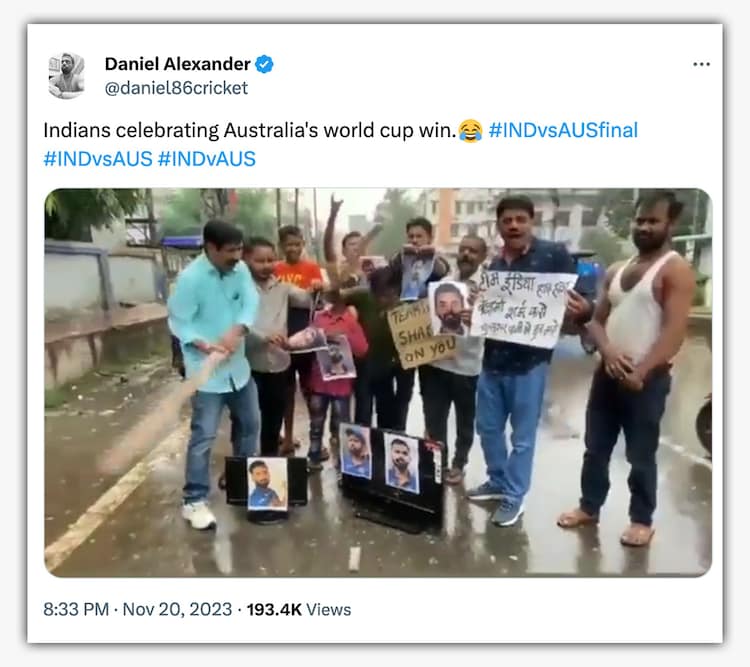Click the blue verified badge
This screenshot has height=667, width=750.
[264, 64]
